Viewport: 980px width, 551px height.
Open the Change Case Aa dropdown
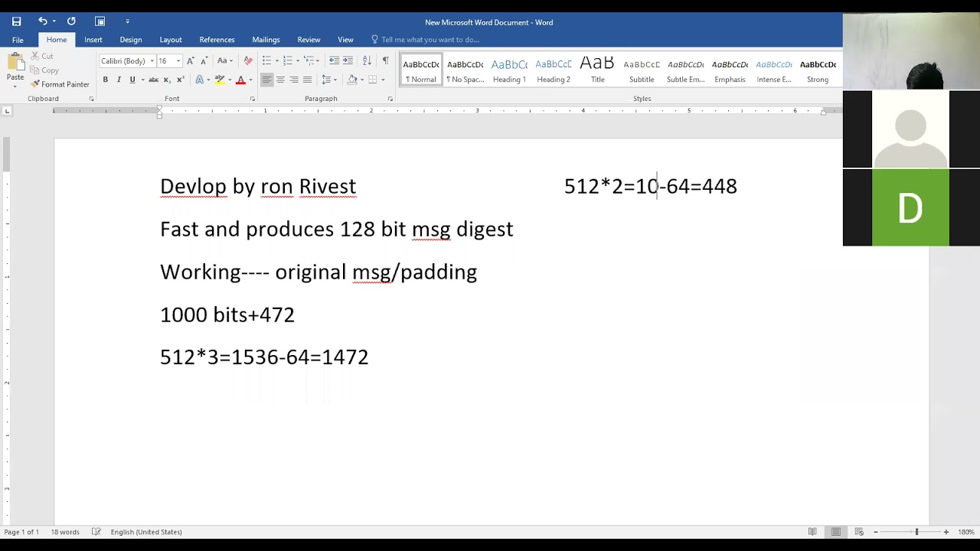(224, 60)
